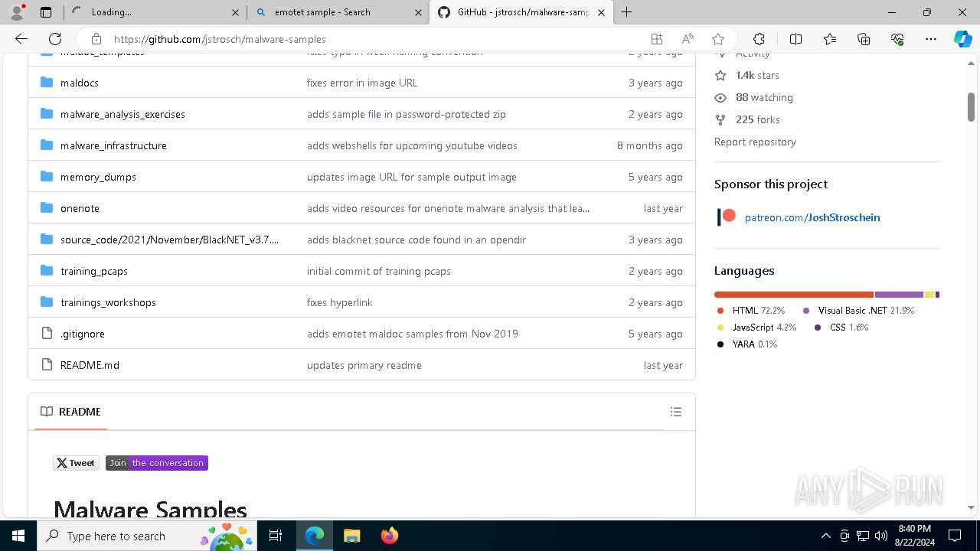This screenshot has width=980, height=551.
Task: Open notification center icon
Action: (x=955, y=536)
